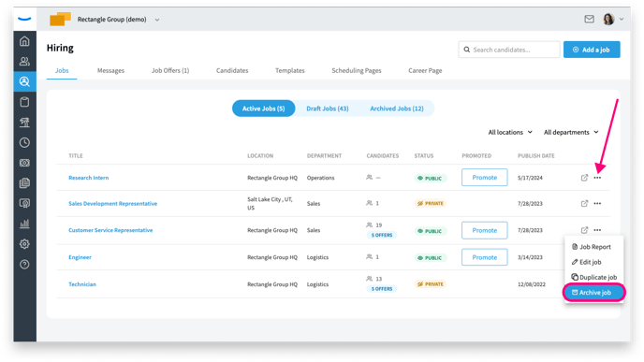Switch to the Candidates tab
The image size is (644, 362).
(x=232, y=70)
